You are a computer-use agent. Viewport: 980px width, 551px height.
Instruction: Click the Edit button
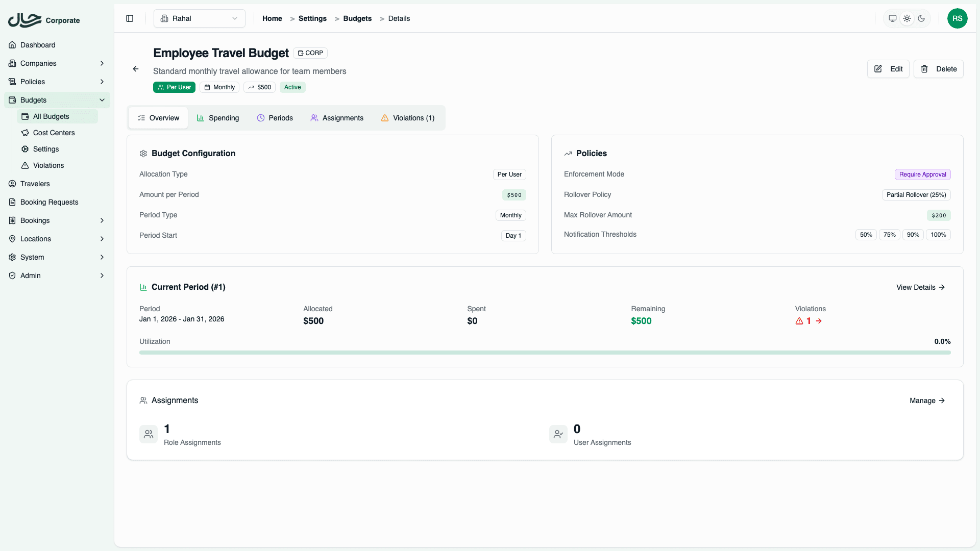point(888,69)
